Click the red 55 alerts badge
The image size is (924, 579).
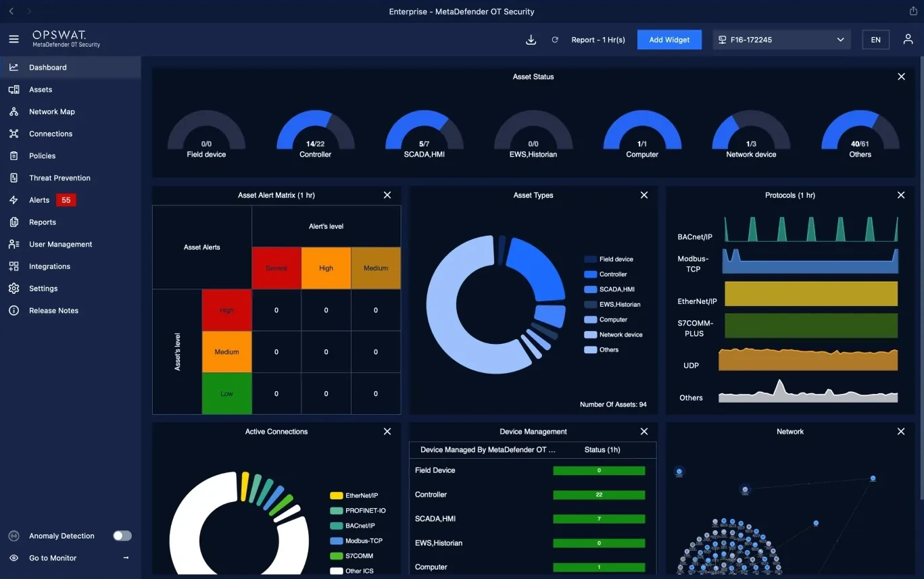click(66, 200)
